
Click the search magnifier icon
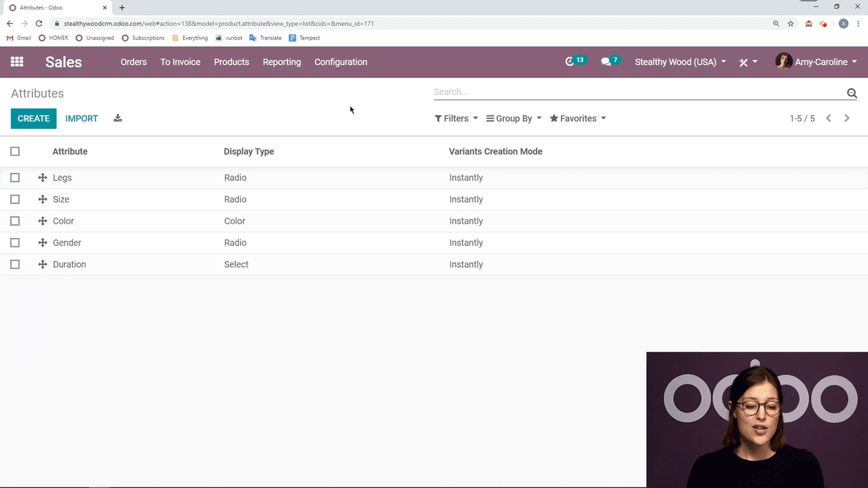(852, 93)
